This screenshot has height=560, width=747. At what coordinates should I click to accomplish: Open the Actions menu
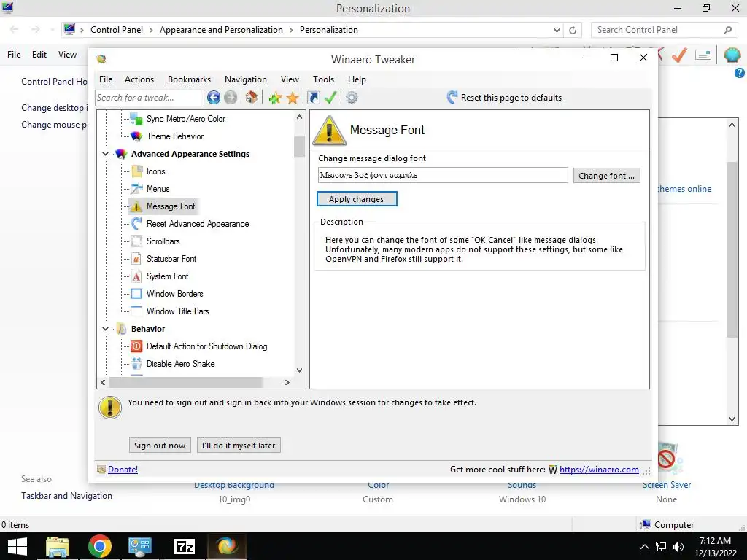139,79
